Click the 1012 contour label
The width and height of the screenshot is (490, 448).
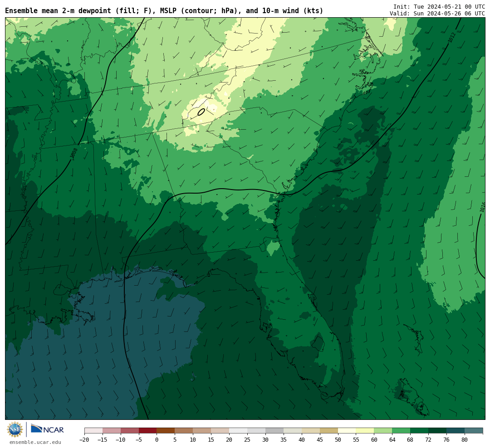[x=452, y=38]
